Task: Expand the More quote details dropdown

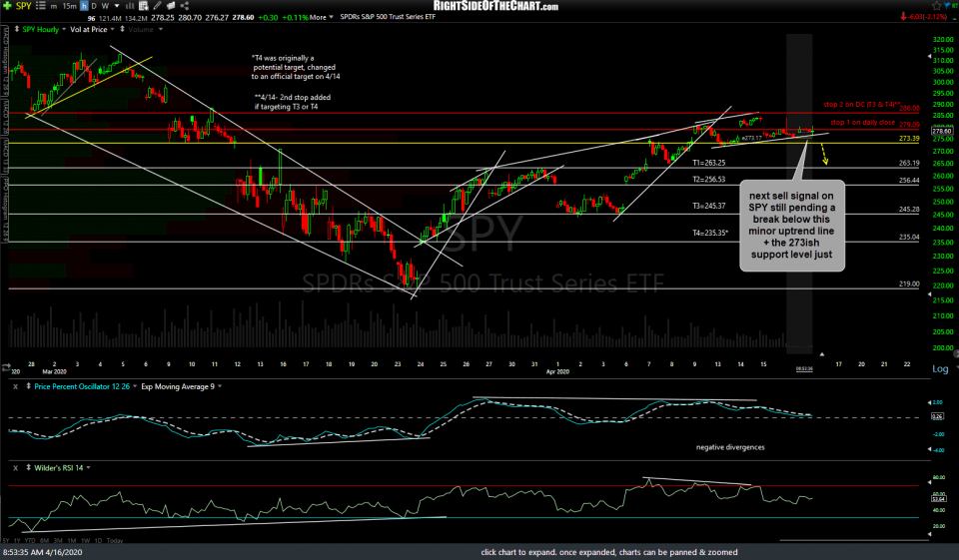Action: pyautogui.click(x=321, y=17)
